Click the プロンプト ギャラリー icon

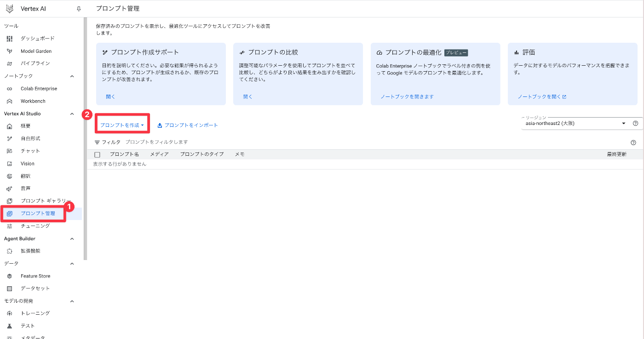pos(10,201)
